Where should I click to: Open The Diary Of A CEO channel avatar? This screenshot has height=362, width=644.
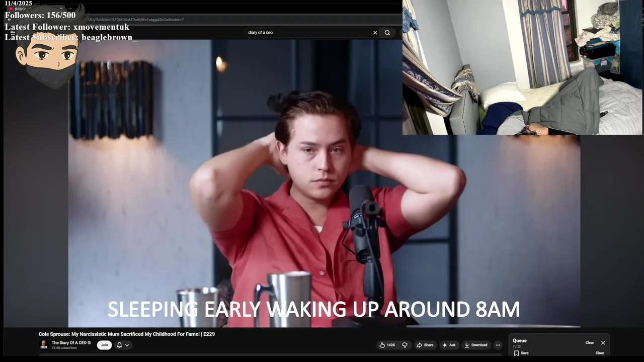tap(44, 345)
